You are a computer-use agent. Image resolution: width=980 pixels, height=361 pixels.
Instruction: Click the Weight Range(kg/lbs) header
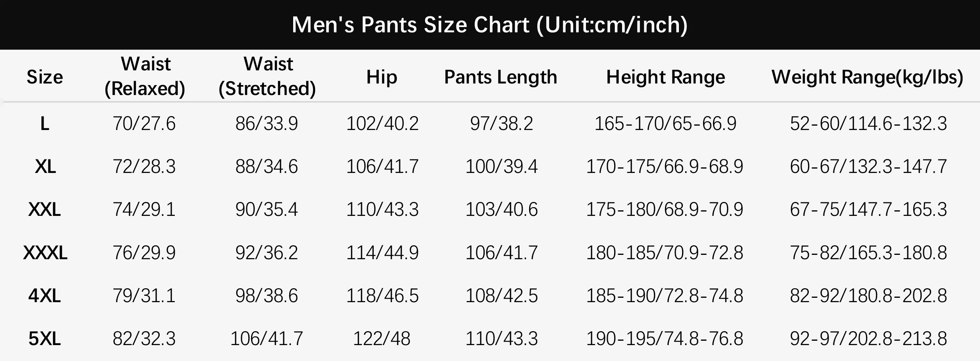868,77
